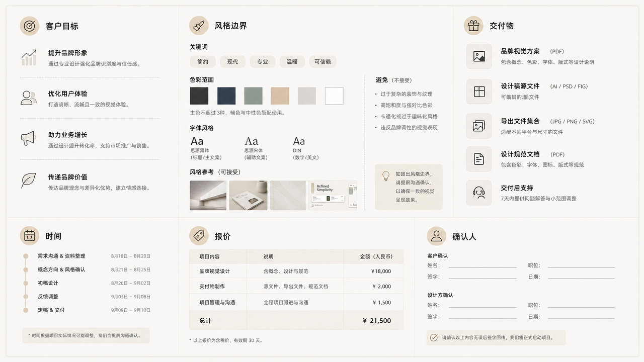Click the timeline dot for 定稿 & 交付
The image size is (644, 362).
(26, 310)
